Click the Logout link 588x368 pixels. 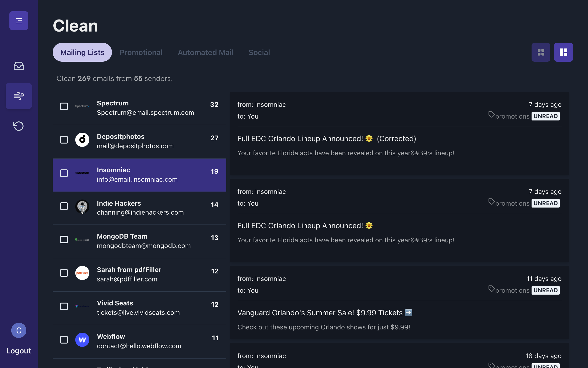coord(19,351)
